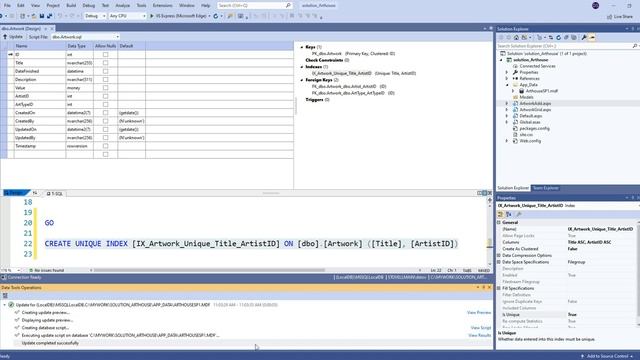The width and height of the screenshot is (640, 360).
Task: Open the Extensions menu
Action: (162, 6)
